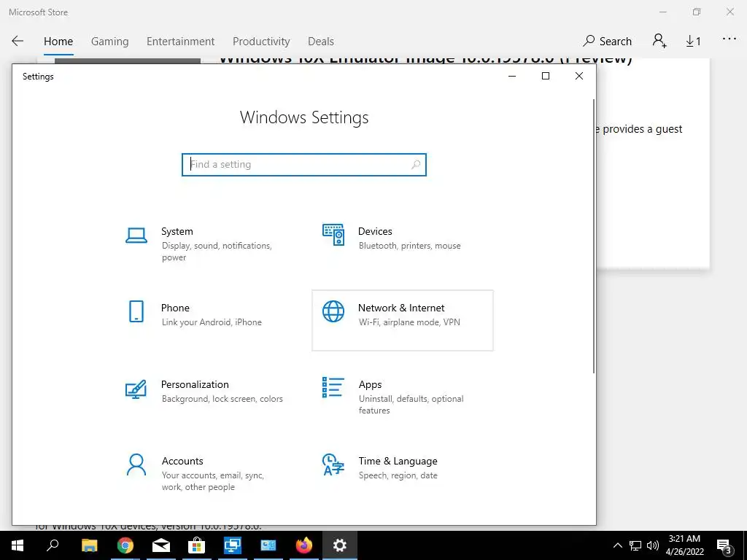Viewport: 747px width, 560px height.
Task: Open the Accounts person icon
Action: (x=136, y=464)
